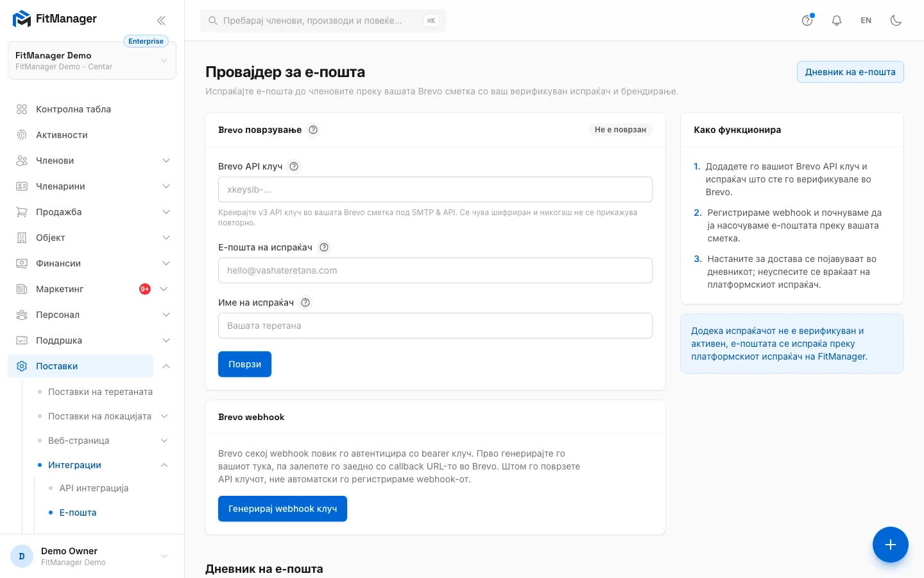Expand the Маркетинг menu chevron

coord(164,289)
